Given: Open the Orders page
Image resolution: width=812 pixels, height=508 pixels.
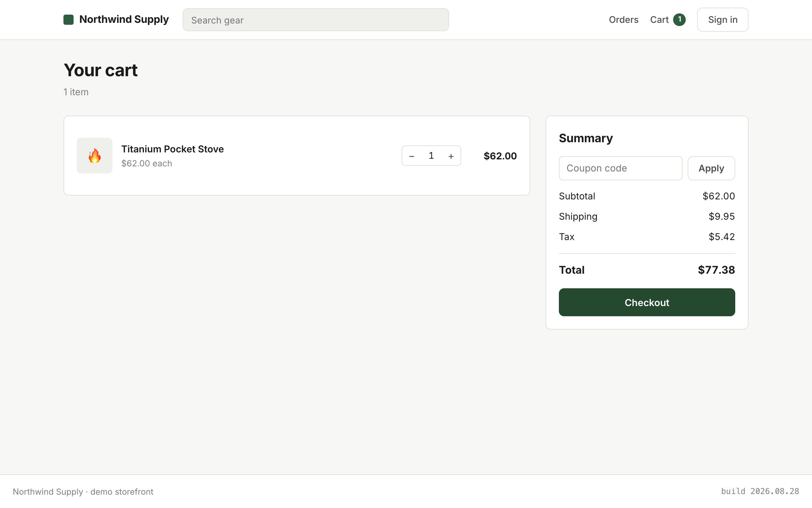Looking at the screenshot, I should [x=623, y=20].
